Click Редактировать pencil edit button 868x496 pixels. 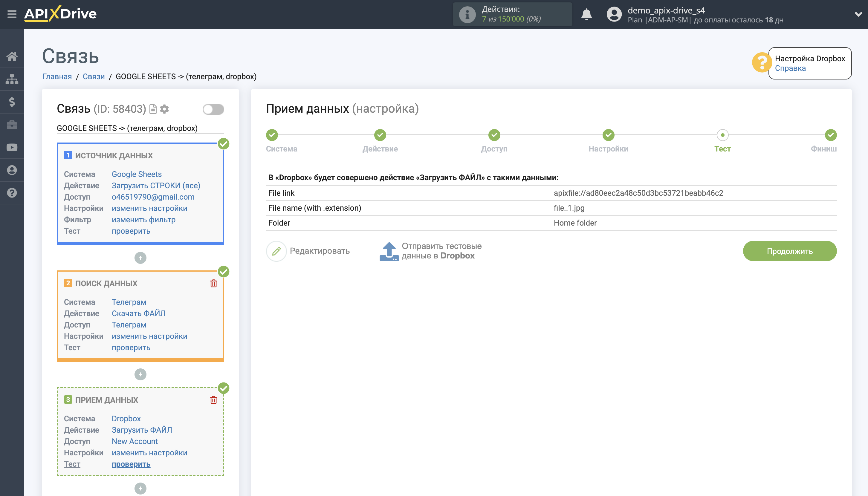276,251
